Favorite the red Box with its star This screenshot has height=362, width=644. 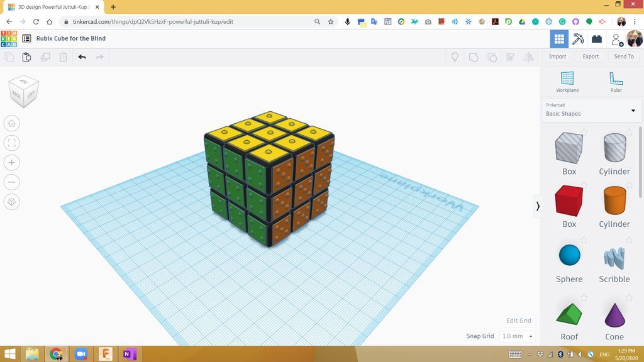point(584,185)
